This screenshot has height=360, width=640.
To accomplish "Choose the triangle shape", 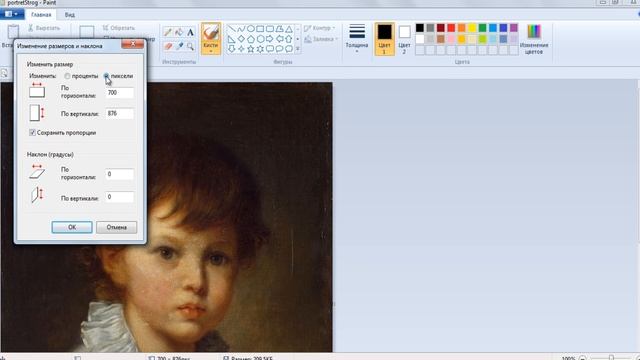I will tap(289, 29).
